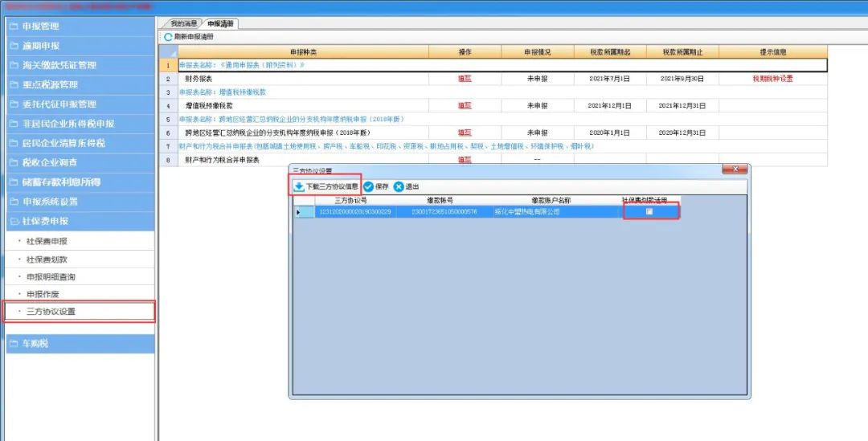
Task: Click 填写 link for 增值税预缴税款
Action: (x=465, y=106)
